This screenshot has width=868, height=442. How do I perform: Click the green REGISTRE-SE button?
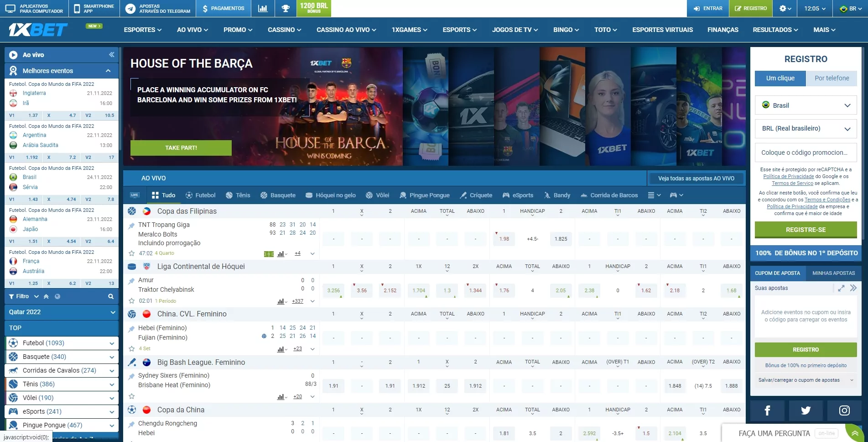806,230
